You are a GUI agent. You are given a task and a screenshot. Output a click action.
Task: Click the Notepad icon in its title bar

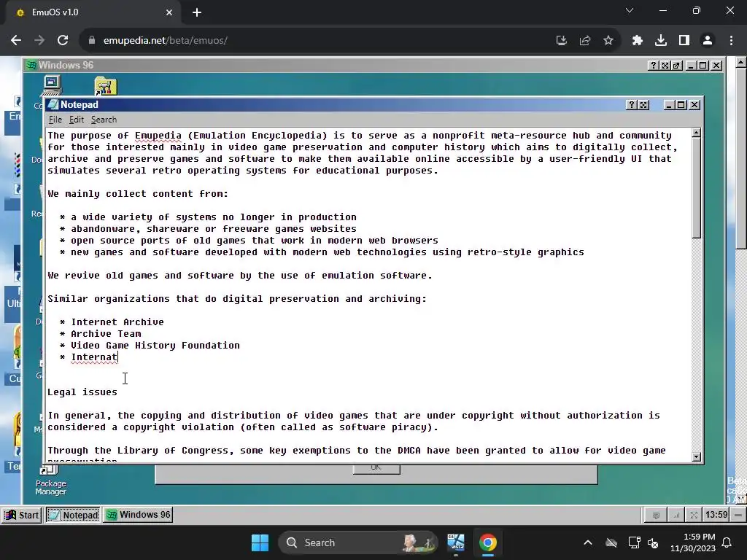53,105
